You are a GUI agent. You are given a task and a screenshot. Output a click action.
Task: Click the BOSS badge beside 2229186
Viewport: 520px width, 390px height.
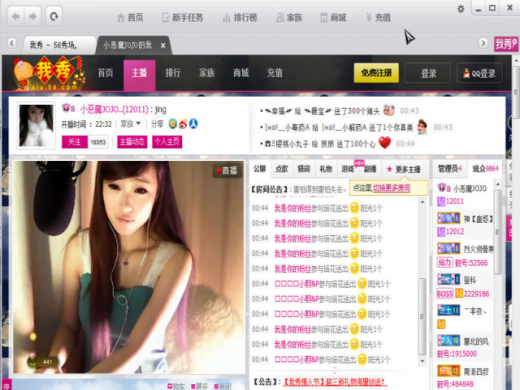445,294
